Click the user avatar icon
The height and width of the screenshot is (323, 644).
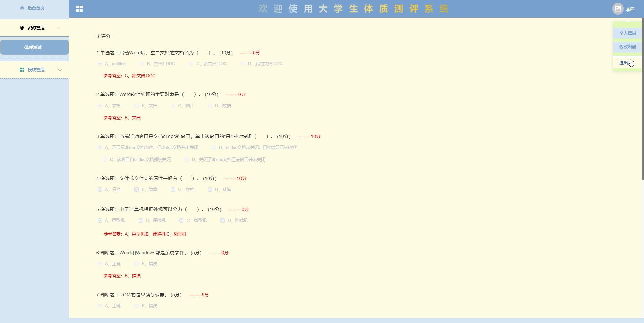pyautogui.click(x=618, y=9)
